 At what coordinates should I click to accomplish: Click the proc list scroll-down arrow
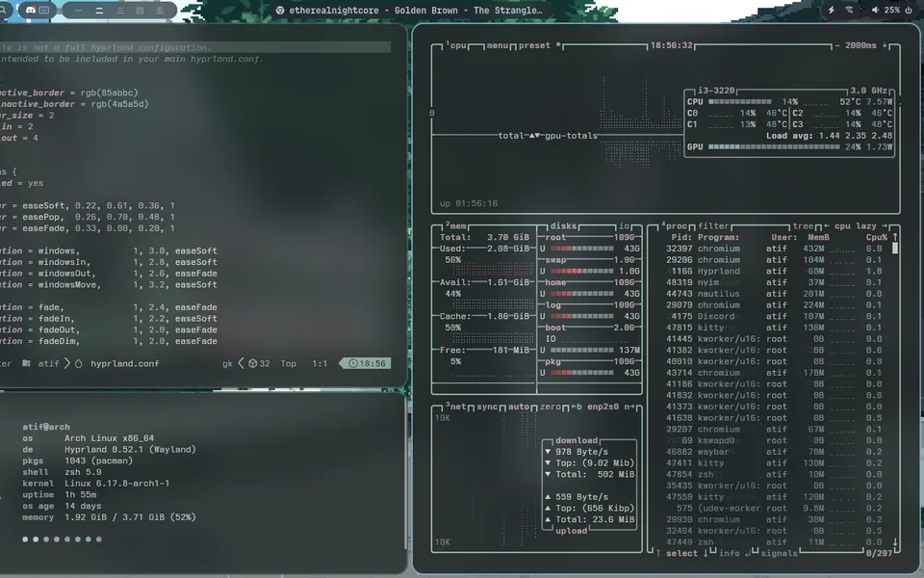click(895, 541)
